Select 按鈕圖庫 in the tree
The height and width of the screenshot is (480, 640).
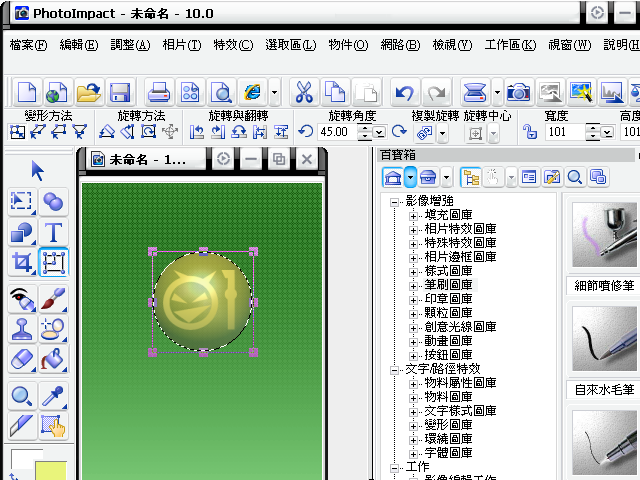(448, 354)
